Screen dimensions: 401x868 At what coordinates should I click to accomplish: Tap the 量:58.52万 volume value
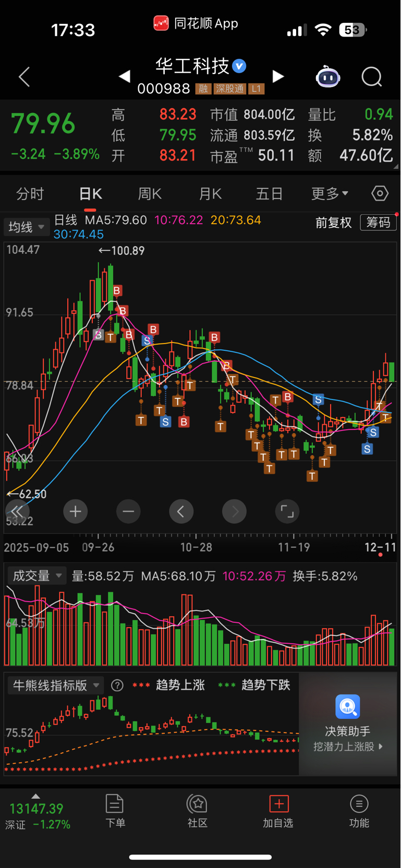click(103, 576)
